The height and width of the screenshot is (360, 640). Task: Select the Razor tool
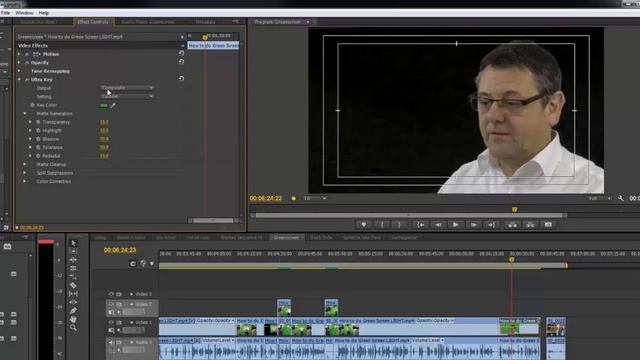point(73,285)
